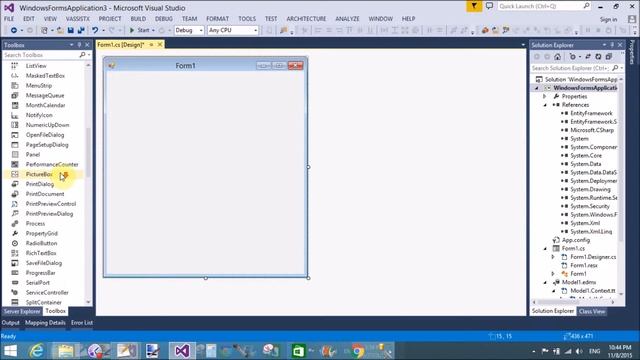The width and height of the screenshot is (640, 360).
Task: Open the Mapping Details tab
Action: pyautogui.click(x=45, y=323)
